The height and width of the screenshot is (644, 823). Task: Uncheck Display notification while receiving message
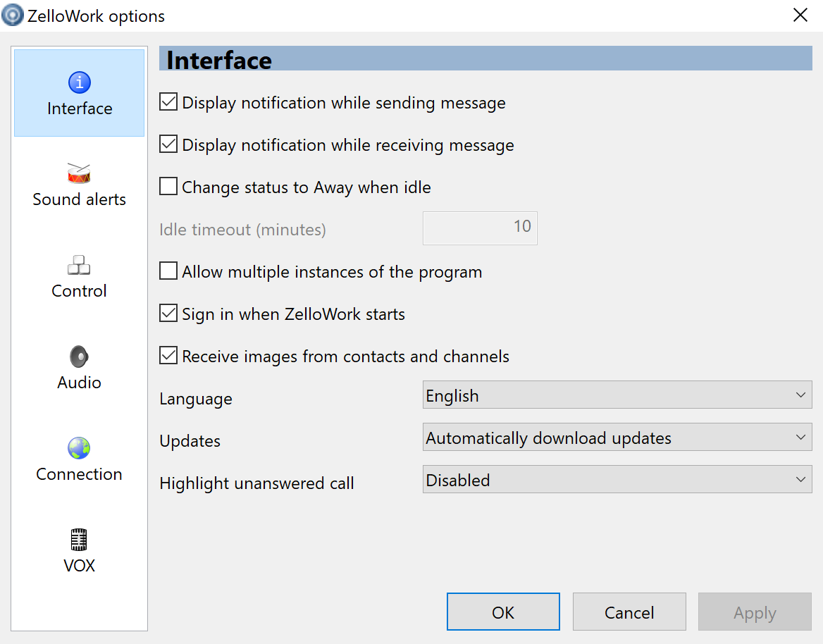coord(168,144)
